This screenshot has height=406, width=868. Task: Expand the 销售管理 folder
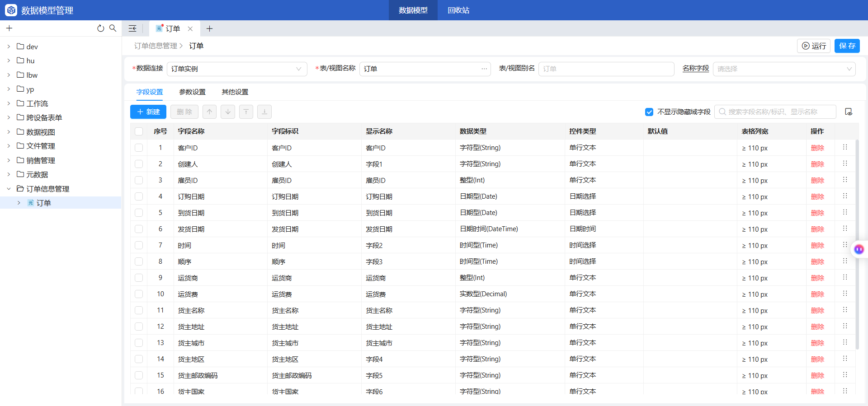pyautogui.click(x=9, y=160)
